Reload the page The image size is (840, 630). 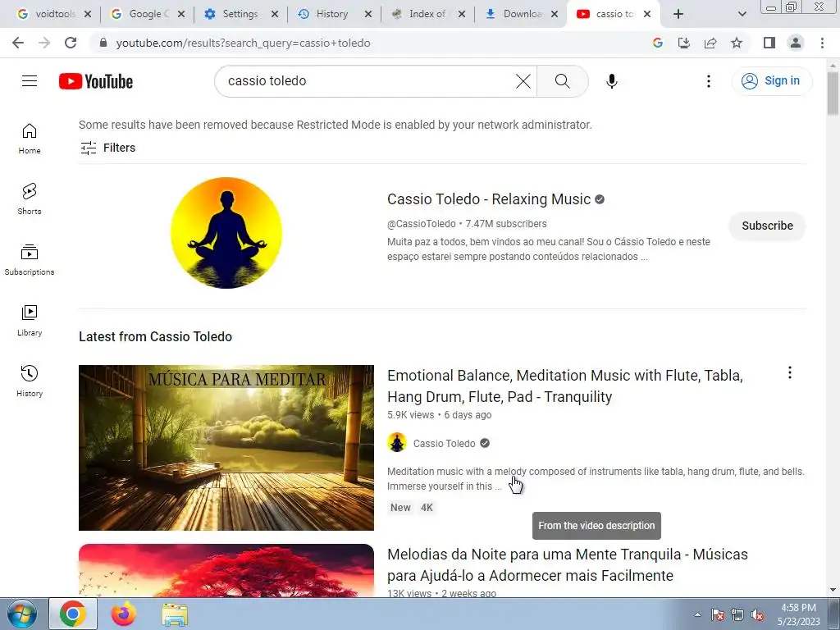point(71,43)
